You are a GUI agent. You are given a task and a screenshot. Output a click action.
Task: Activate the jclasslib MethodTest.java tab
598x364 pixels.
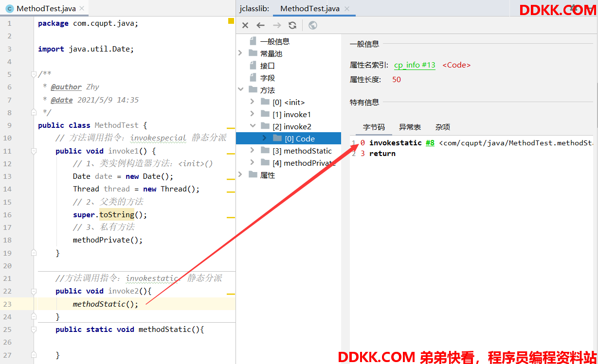tap(310, 9)
